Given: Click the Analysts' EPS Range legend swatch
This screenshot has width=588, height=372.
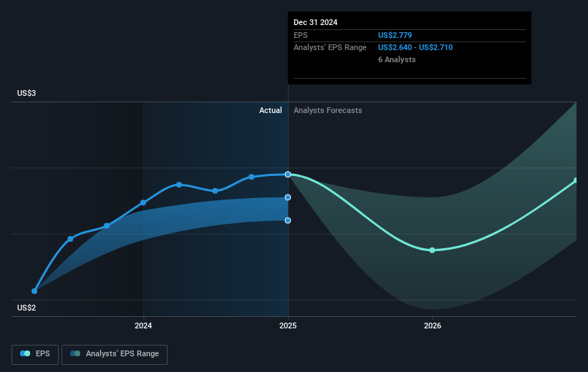Looking at the screenshot, I should coord(75,353).
